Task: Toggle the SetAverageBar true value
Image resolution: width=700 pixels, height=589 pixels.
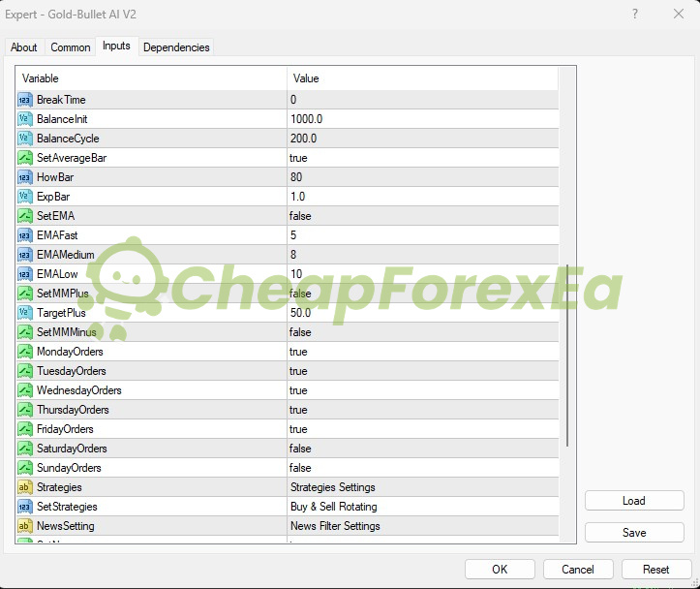Action: [x=423, y=158]
